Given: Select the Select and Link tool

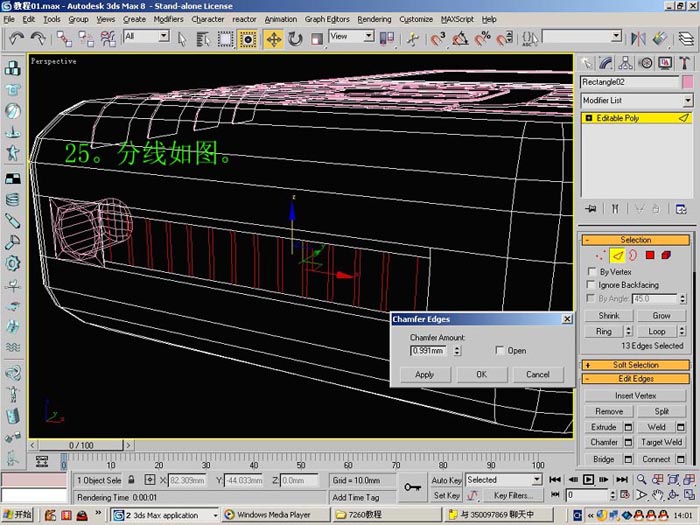Looking at the screenshot, I should [x=64, y=39].
